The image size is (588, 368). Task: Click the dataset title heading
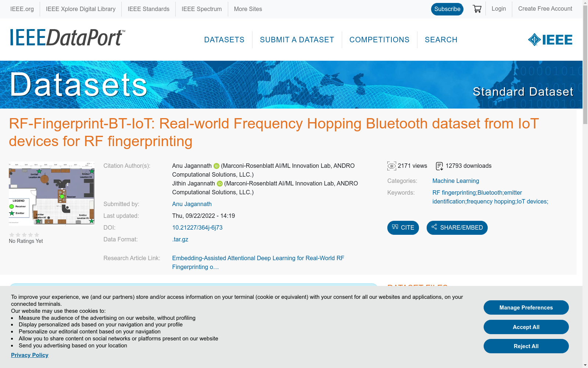point(274,132)
